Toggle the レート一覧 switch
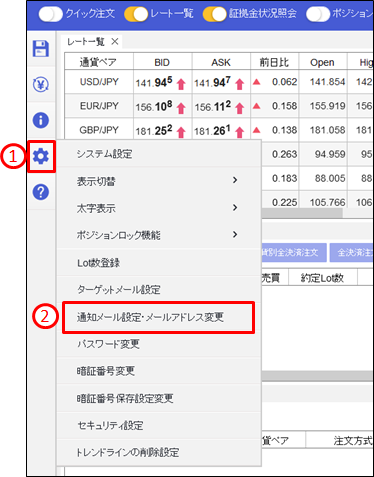Screen dimensions: 374x477 136,14
